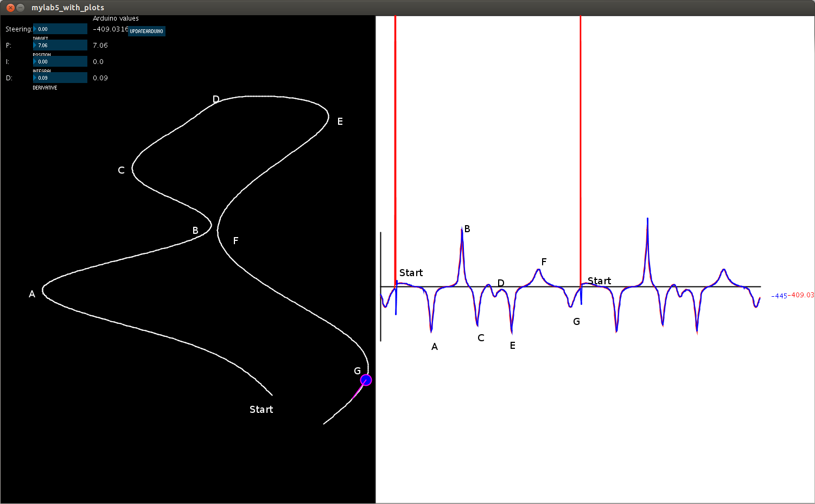This screenshot has width=815, height=504.
Task: Click the Arduino I value 0.0 readout
Action: [x=98, y=62]
